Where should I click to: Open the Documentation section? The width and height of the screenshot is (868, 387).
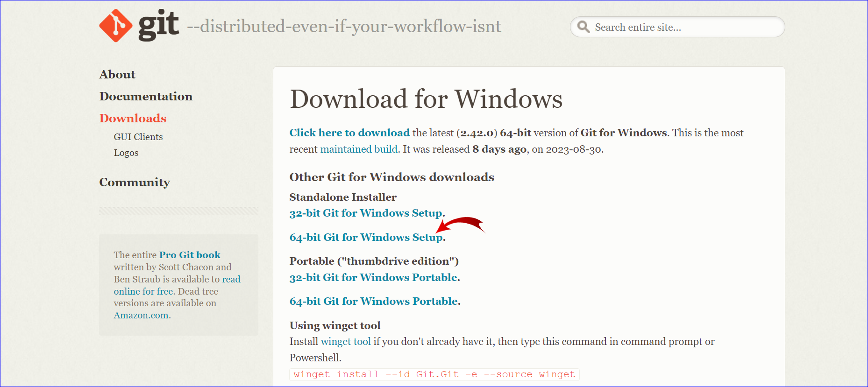pos(146,97)
